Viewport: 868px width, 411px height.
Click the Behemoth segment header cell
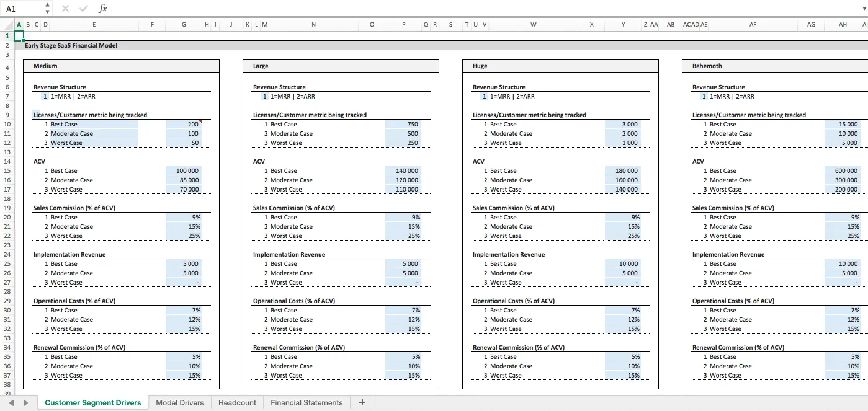click(x=776, y=66)
